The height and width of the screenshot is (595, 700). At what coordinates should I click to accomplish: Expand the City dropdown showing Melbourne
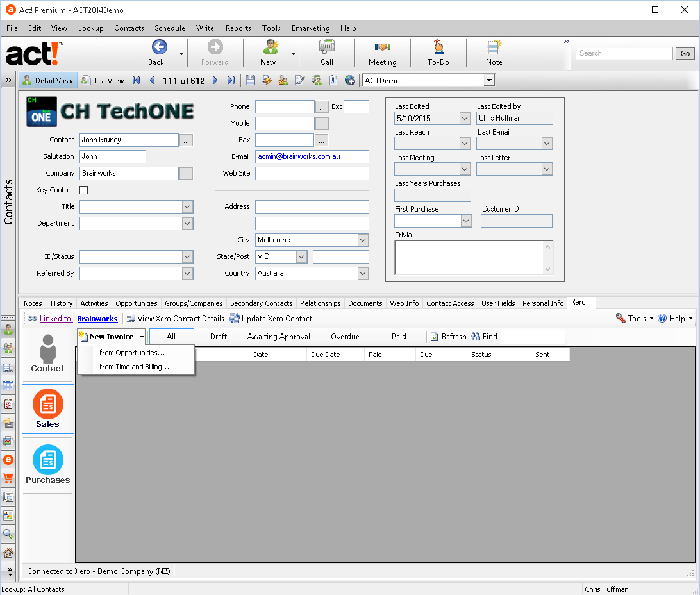[363, 240]
